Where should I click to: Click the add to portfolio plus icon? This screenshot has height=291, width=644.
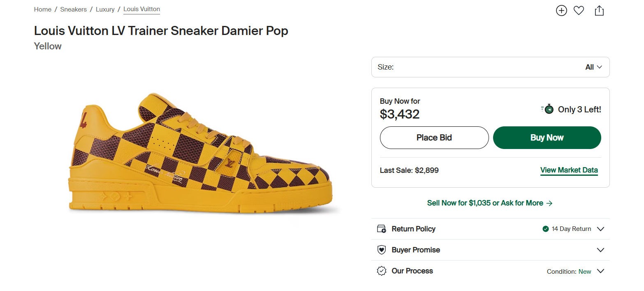[x=561, y=11]
